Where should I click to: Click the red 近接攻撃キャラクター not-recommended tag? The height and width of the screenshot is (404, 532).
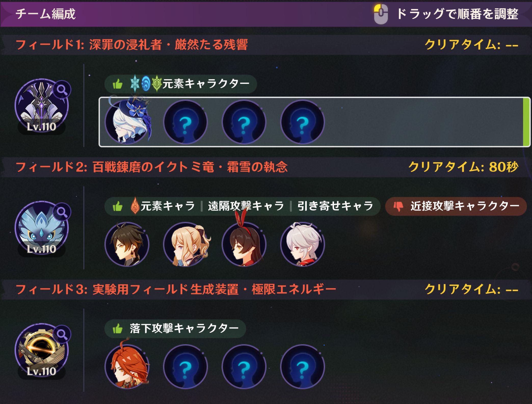click(x=456, y=206)
